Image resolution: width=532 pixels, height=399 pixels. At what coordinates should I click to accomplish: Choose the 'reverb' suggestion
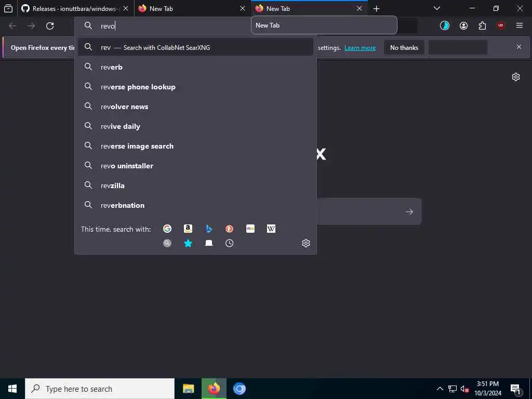click(195, 67)
